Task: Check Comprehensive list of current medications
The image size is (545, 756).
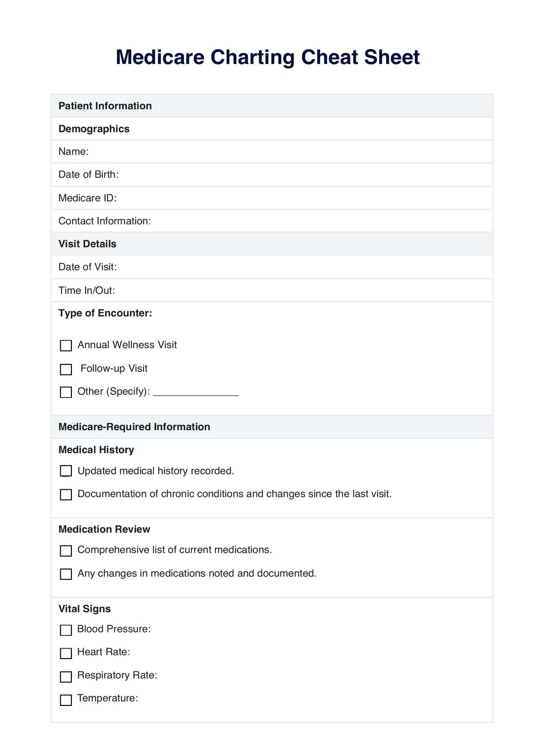Action: pos(66,551)
